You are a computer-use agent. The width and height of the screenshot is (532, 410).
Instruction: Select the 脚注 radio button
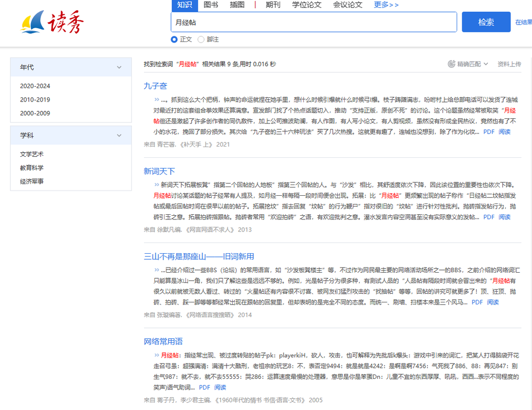pyautogui.click(x=201, y=39)
